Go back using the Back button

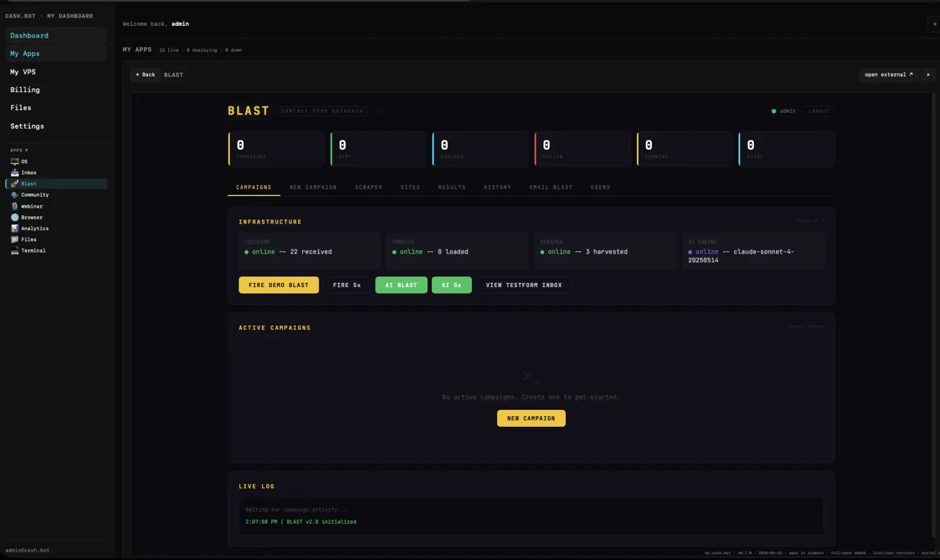coord(145,75)
